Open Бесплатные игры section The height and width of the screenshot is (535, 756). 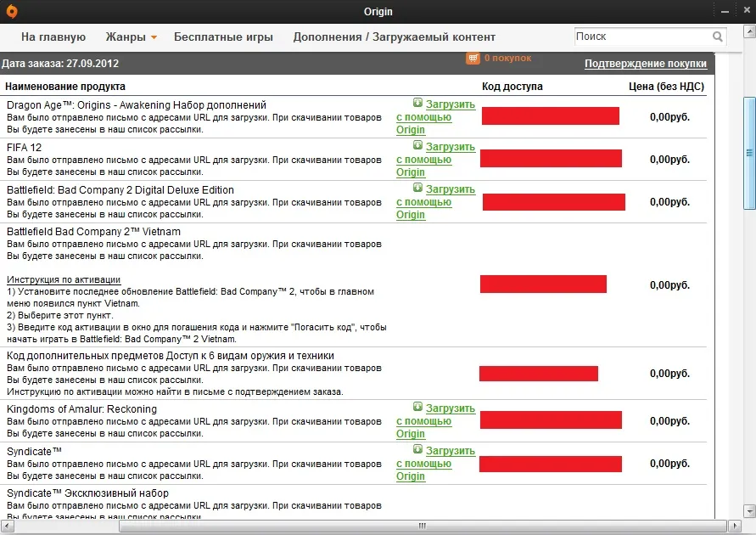(x=223, y=37)
